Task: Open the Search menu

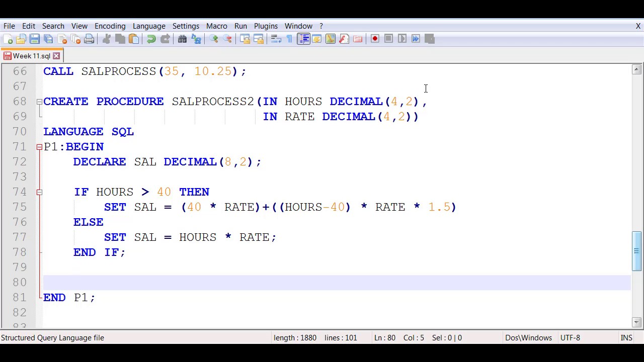Action: point(53,26)
